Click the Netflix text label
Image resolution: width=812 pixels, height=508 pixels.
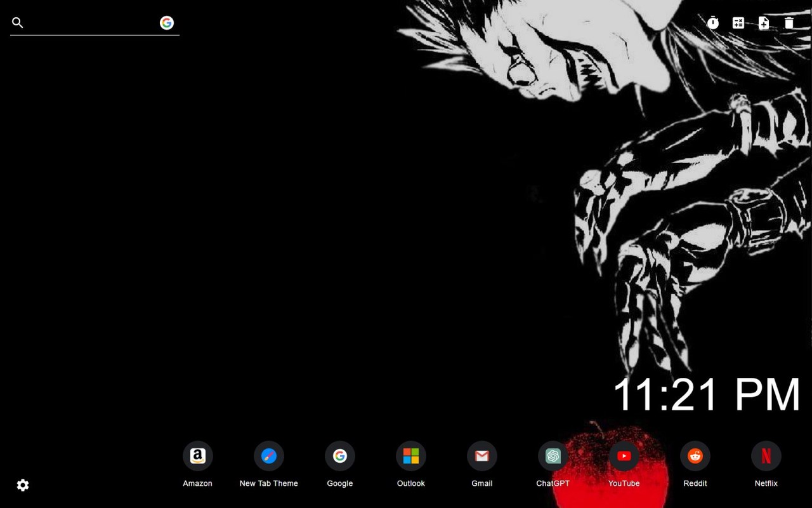click(x=766, y=483)
